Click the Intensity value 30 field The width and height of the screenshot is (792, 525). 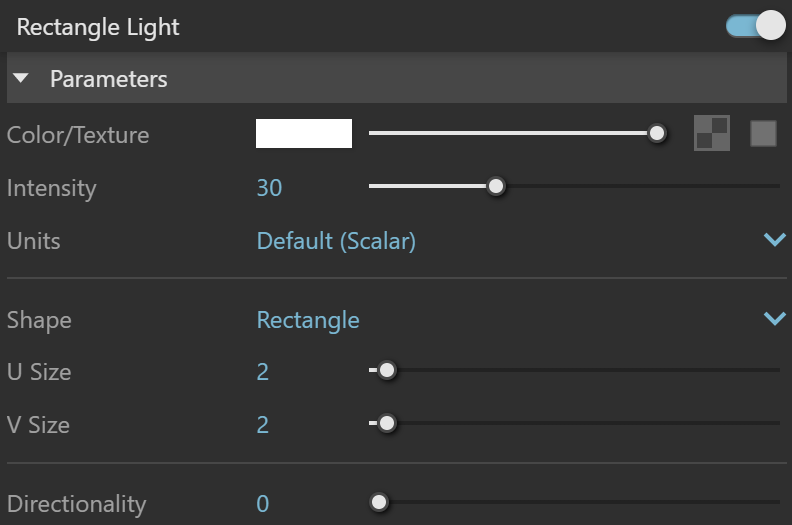click(269, 188)
